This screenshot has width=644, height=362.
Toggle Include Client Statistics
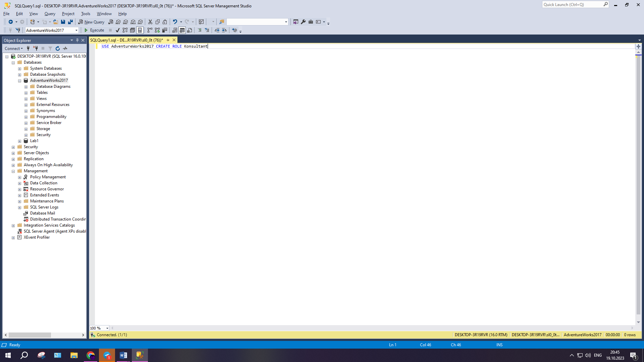pos(165,30)
